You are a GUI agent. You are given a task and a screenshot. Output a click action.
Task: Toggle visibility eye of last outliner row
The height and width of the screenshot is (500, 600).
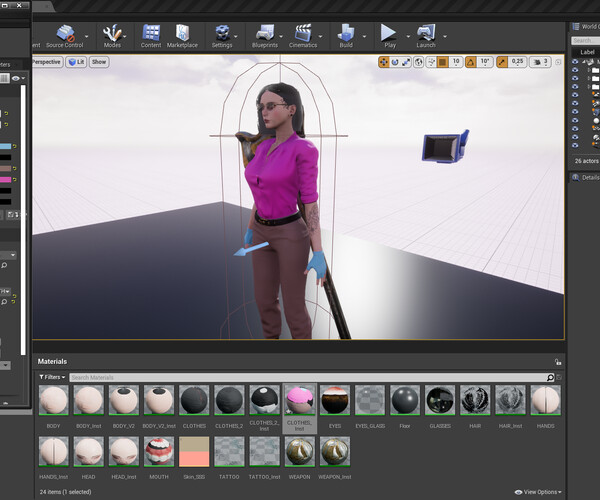pyautogui.click(x=575, y=145)
